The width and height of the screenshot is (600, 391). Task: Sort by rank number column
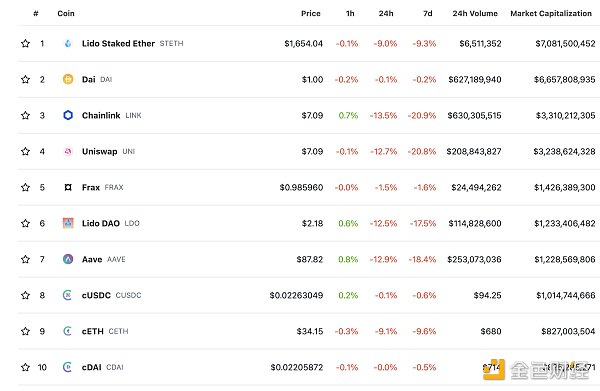(x=36, y=13)
